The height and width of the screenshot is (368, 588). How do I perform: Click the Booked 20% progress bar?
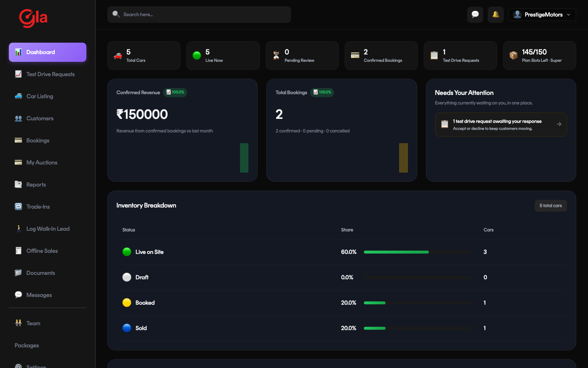coord(418,303)
